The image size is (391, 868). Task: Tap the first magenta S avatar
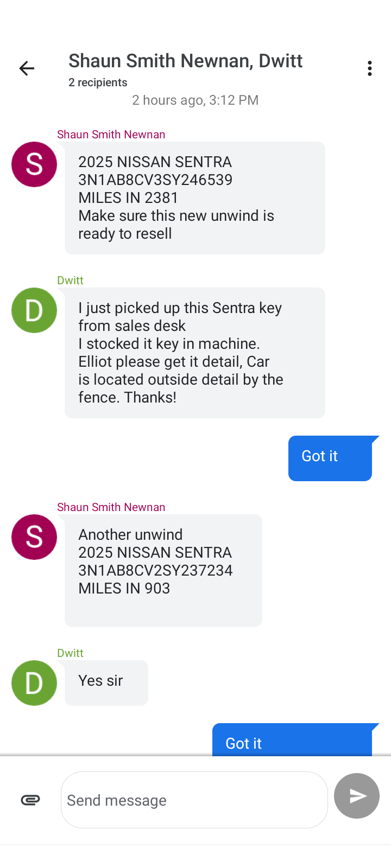pyautogui.click(x=34, y=164)
